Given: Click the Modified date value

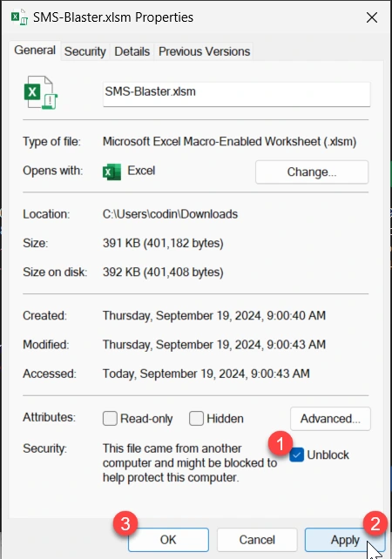Looking at the screenshot, I should coord(214,345).
